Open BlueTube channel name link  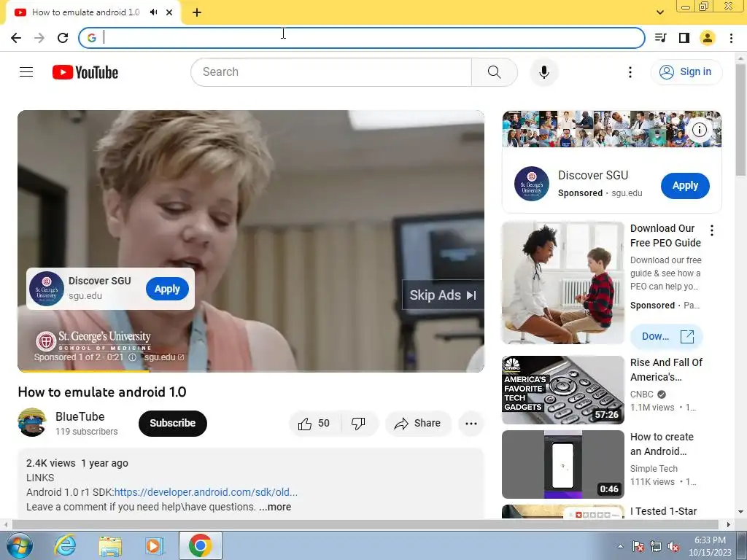[x=80, y=416]
